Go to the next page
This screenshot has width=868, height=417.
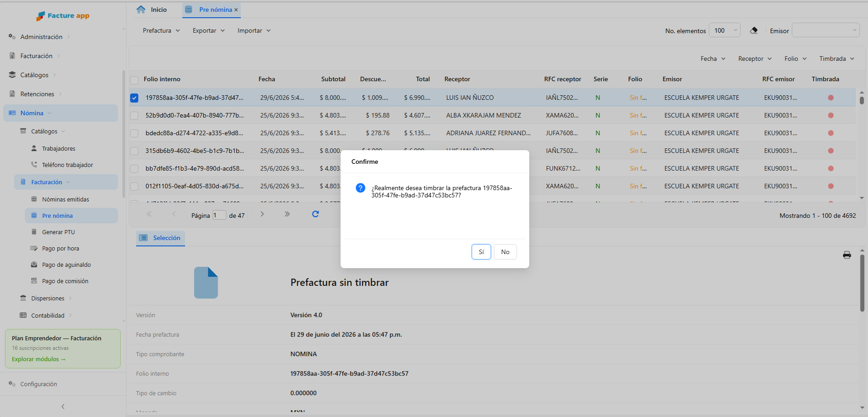coord(262,214)
